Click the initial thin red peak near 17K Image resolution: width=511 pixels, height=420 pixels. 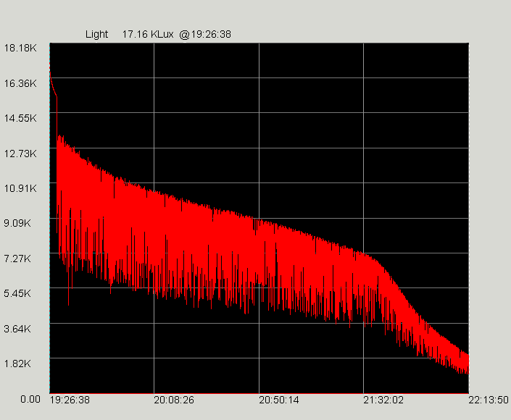pos(52,85)
